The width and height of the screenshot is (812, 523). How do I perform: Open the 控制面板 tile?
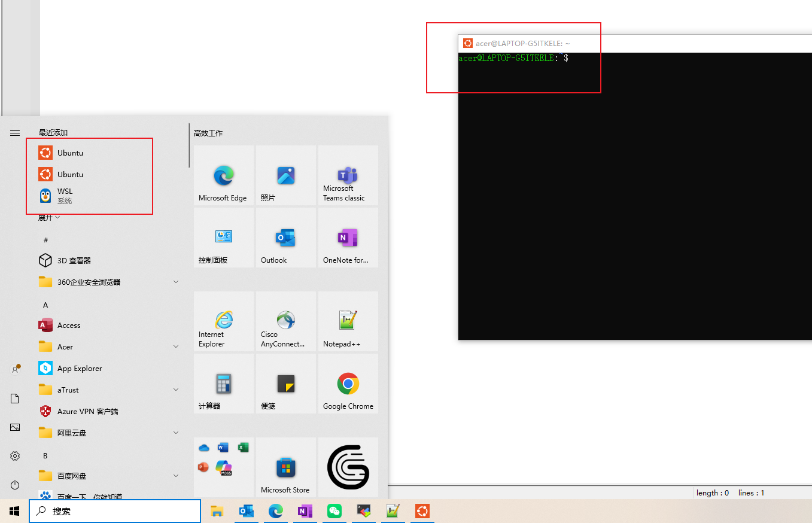pyautogui.click(x=223, y=237)
